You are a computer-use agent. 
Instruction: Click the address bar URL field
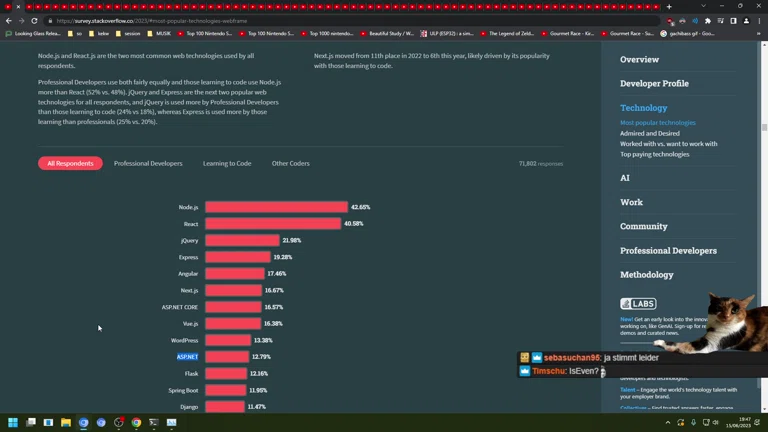pos(300,20)
